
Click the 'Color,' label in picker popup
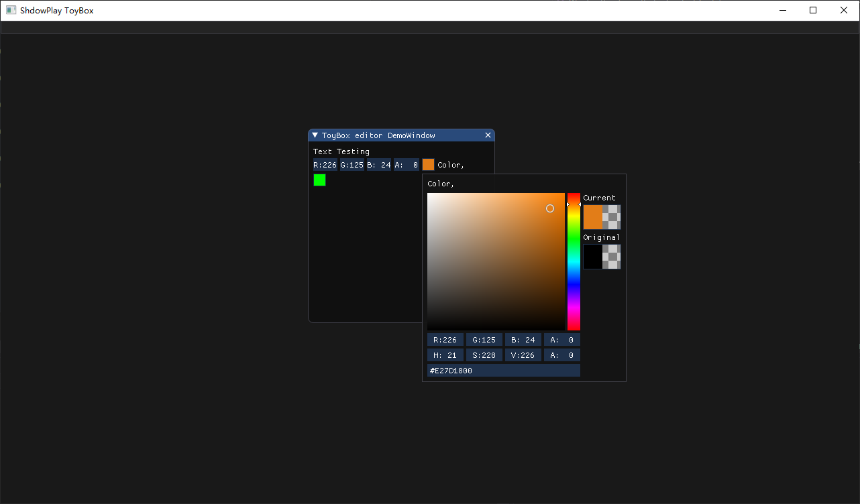[441, 184]
